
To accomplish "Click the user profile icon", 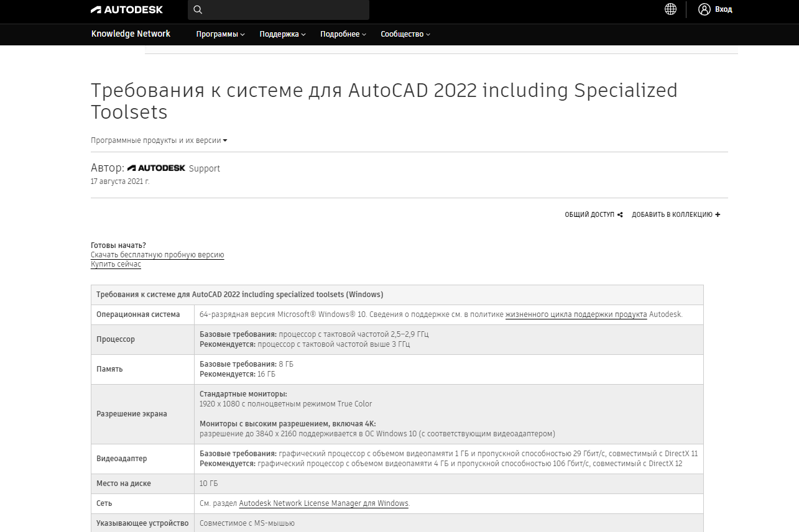I will point(704,9).
